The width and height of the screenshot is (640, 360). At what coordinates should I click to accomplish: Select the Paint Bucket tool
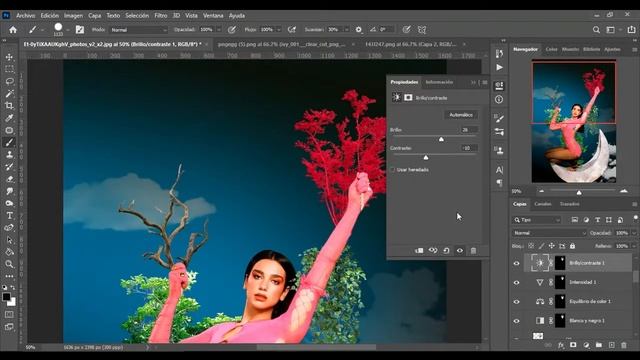pyautogui.click(x=9, y=252)
